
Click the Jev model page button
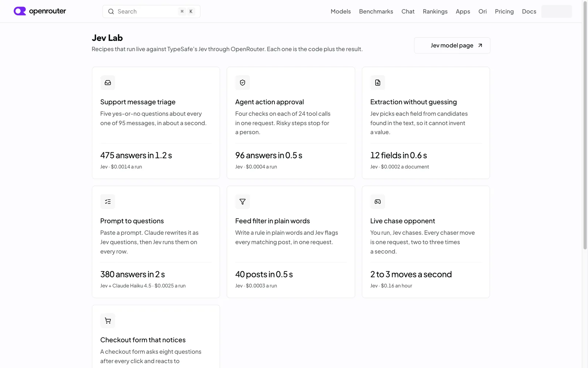click(452, 45)
